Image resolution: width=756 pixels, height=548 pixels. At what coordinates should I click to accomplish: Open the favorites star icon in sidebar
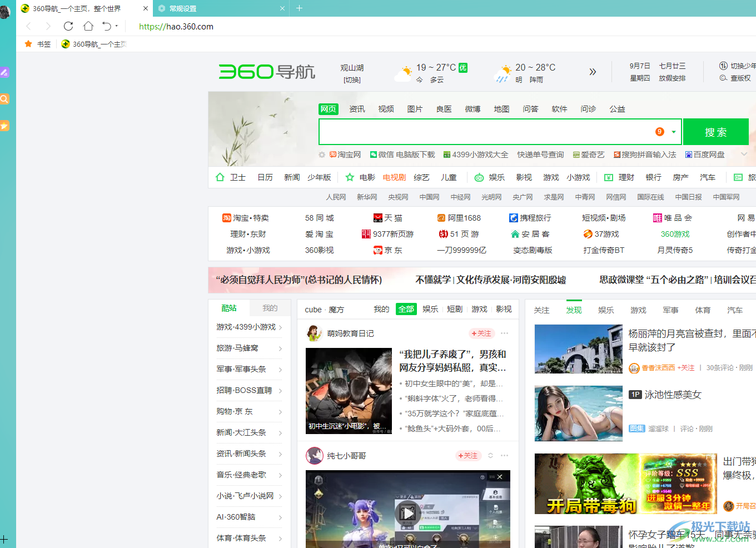pos(4,126)
